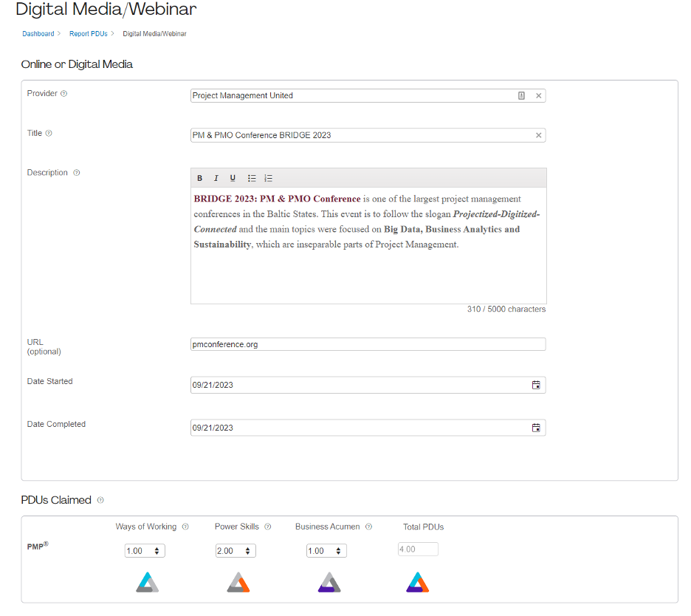Screen dimensions: 691x616
Task: Toggle underline formatting in the Description editor
Action: pos(233,178)
